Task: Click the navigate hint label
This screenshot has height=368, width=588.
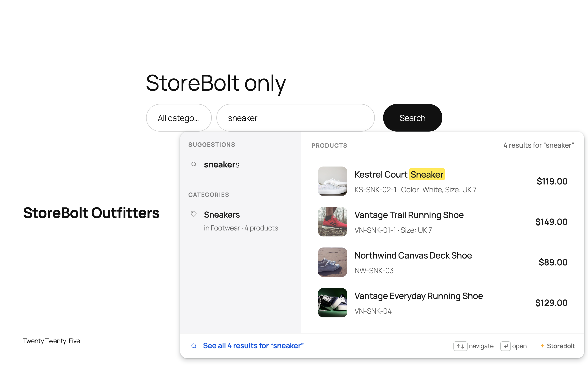Action: (481, 346)
